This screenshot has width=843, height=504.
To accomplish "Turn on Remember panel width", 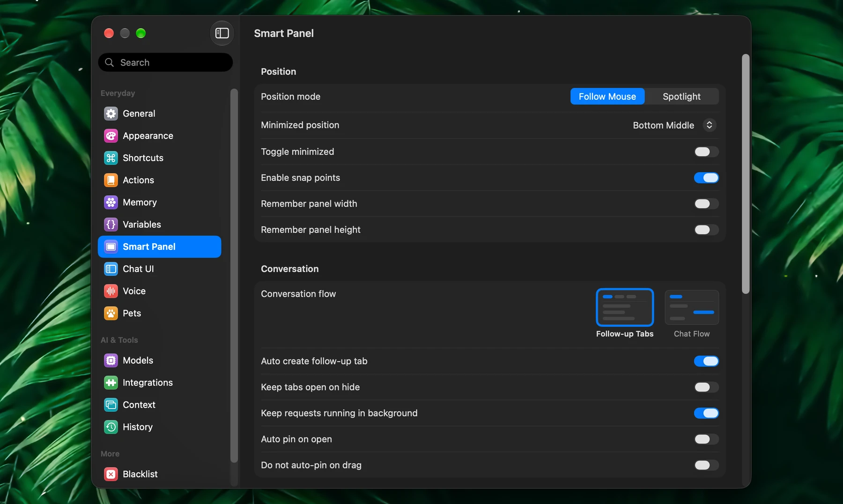I will coord(706,204).
